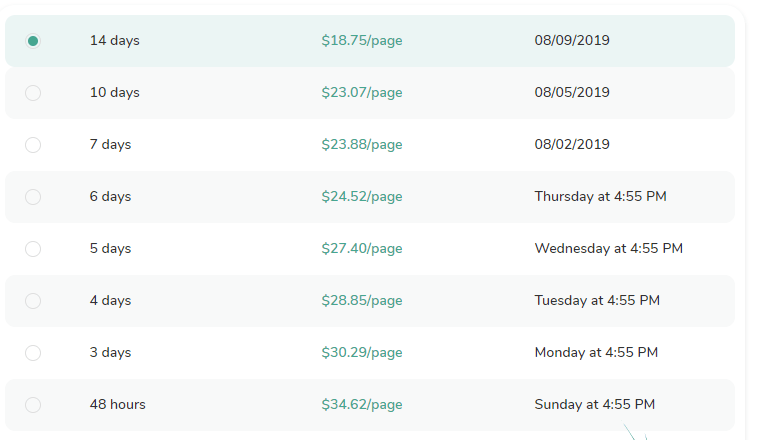Click Wednesday at 4:55 PM deadline
The image size is (759, 440).
pyautogui.click(x=608, y=248)
